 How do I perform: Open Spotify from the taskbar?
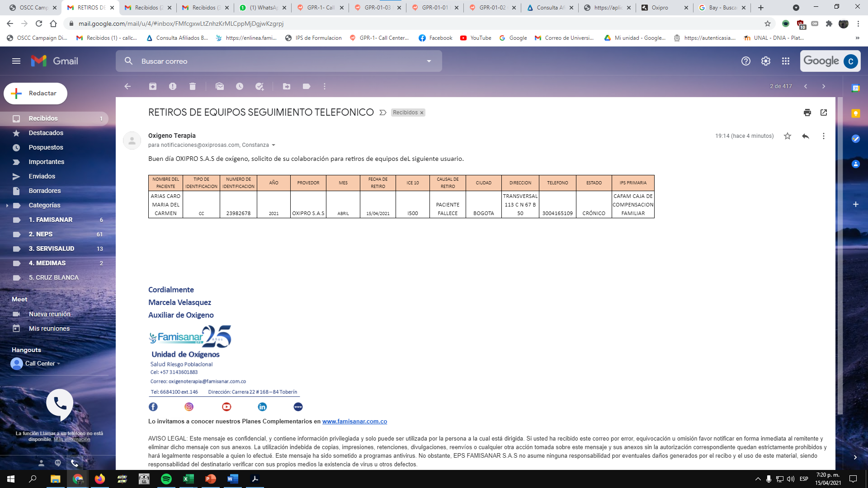pos(166,479)
